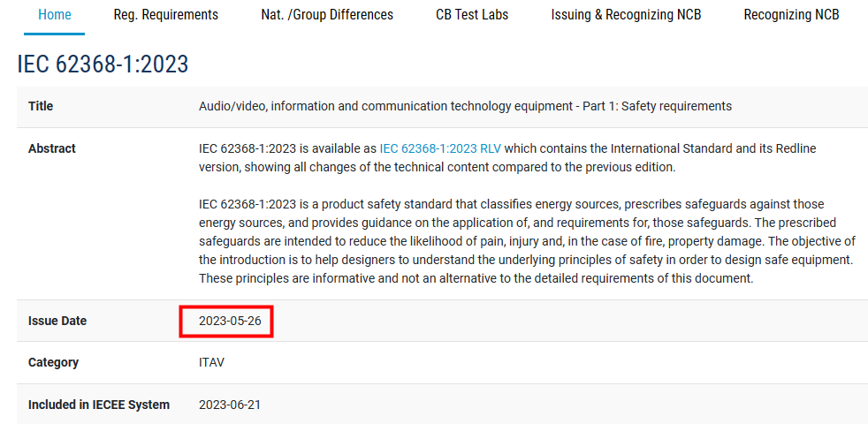Click the Issue Date value 2023-05-26
The image size is (868, 424).
pos(230,321)
